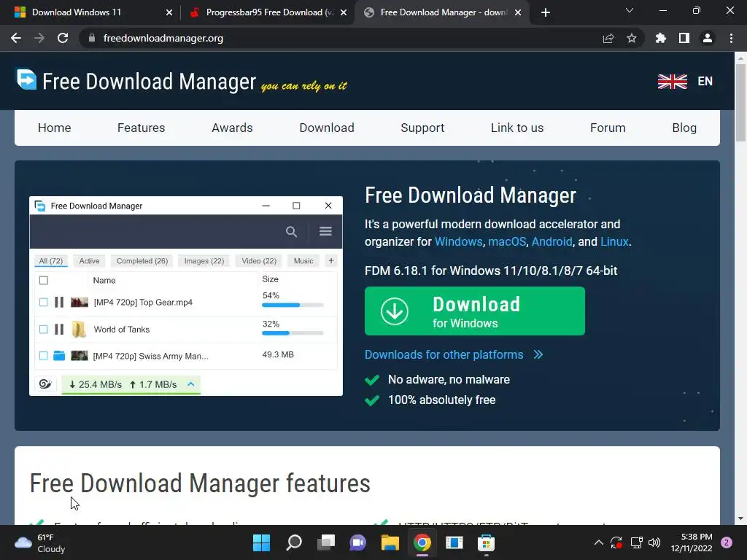This screenshot has width=747, height=560.
Task: Go back to the previous page
Action: pos(16,38)
